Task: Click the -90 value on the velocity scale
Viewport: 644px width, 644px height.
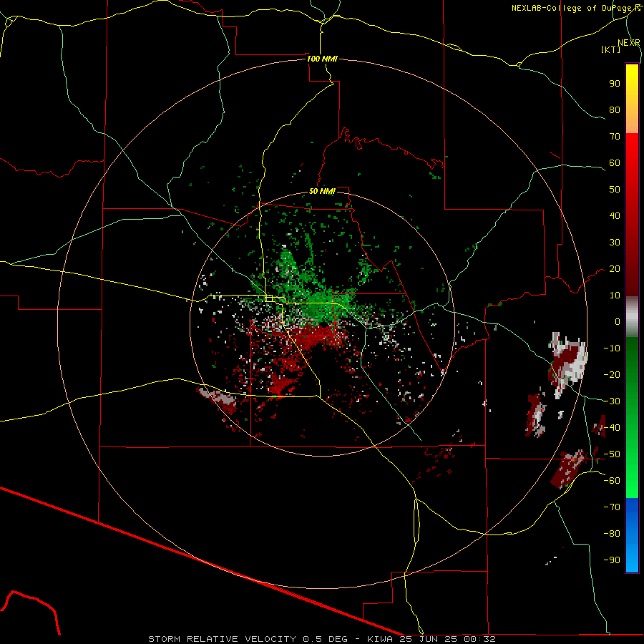Action: (612, 560)
